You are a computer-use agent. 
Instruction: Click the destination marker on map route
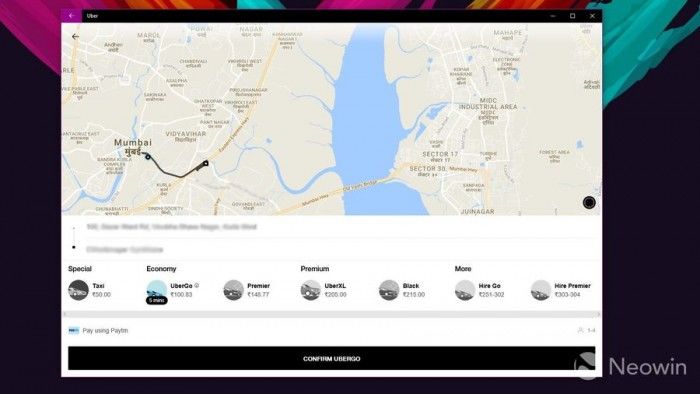click(x=206, y=163)
